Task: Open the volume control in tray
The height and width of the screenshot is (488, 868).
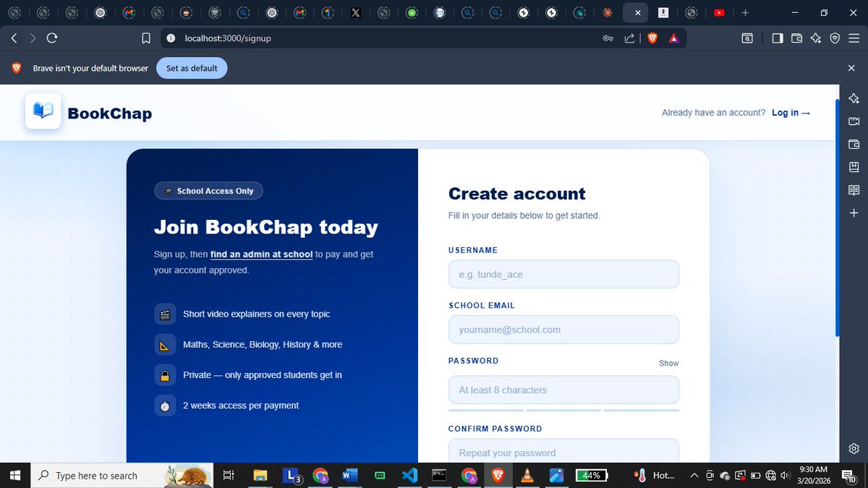Action: coord(786,475)
